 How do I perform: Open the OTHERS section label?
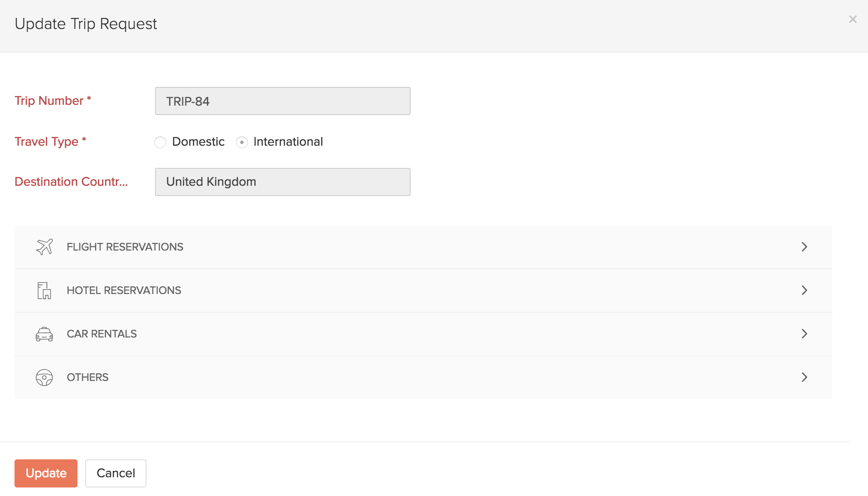pos(88,378)
